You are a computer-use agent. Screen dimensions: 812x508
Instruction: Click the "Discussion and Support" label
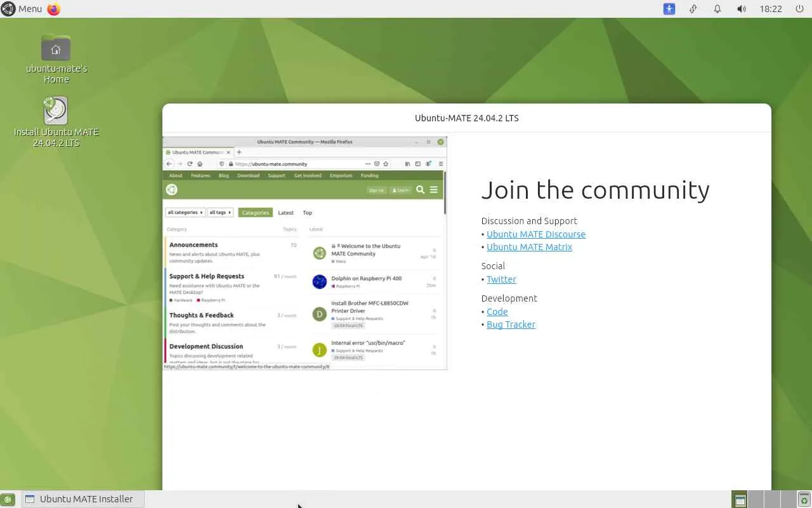pyautogui.click(x=529, y=221)
